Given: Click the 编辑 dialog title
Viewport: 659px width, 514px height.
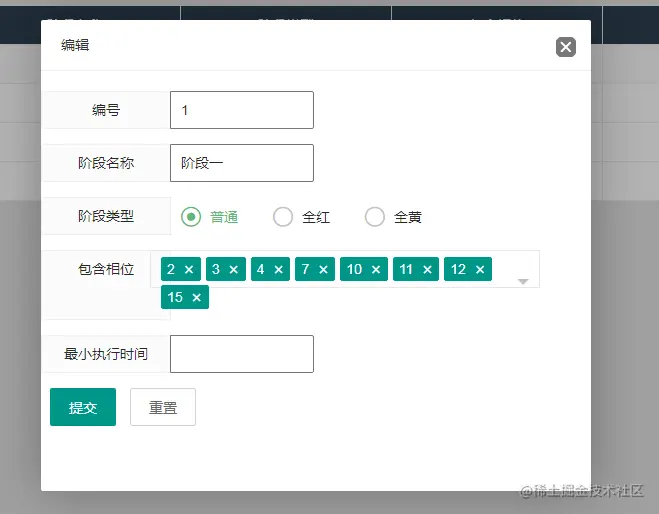Looking at the screenshot, I should [75, 45].
